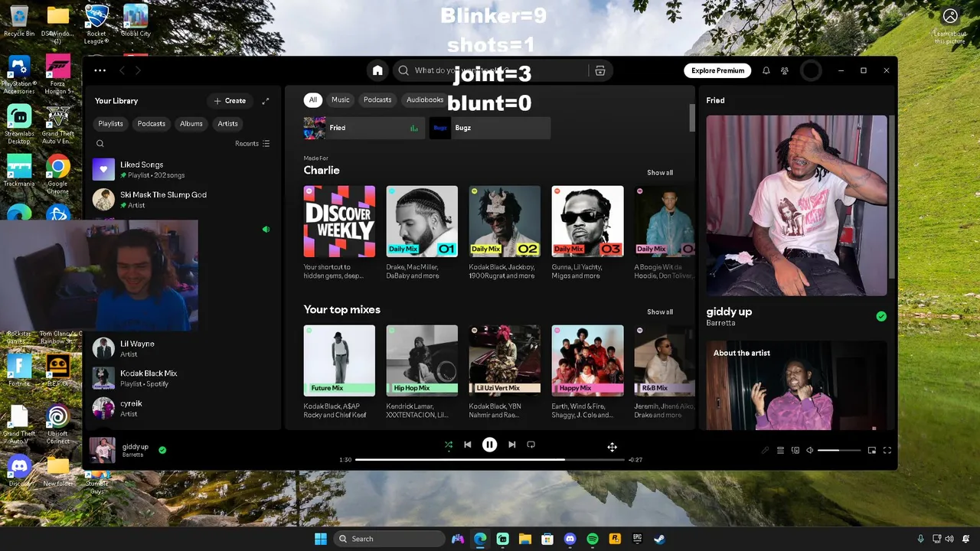This screenshot has height=551, width=980.
Task: Open Daily Mix 01 card
Action: click(x=422, y=233)
